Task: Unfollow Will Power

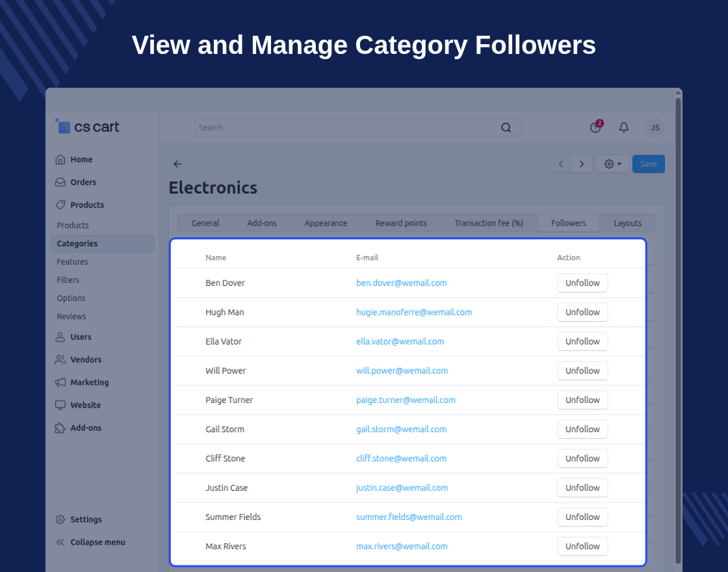Action: tap(582, 370)
